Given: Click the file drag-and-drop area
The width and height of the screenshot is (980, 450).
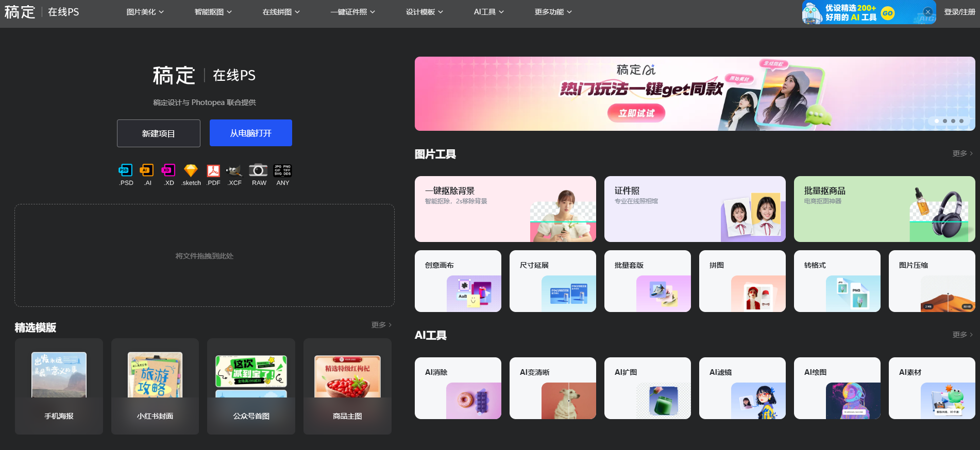Looking at the screenshot, I should [x=205, y=255].
